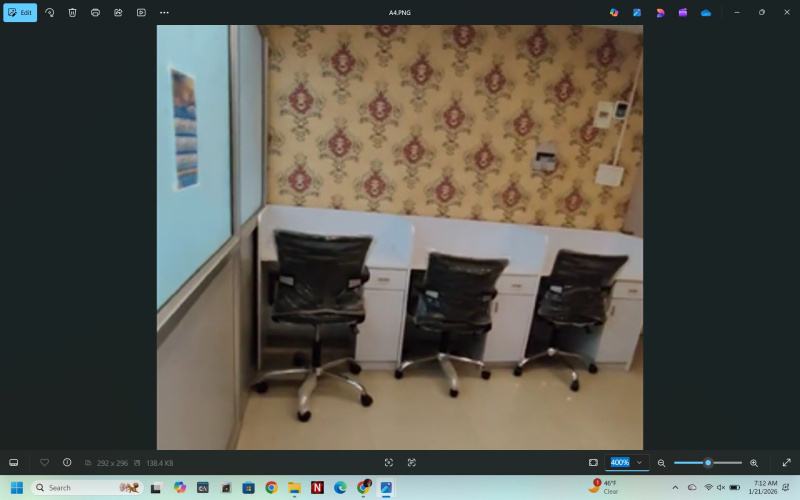The width and height of the screenshot is (800, 500).
Task: Open the share icon in the toolbar
Action: pyautogui.click(x=118, y=12)
